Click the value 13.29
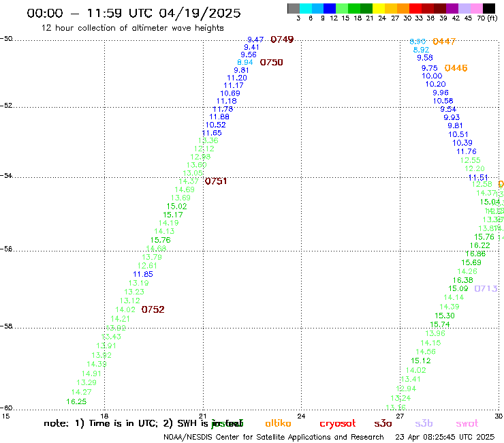 pyautogui.click(x=86, y=382)
